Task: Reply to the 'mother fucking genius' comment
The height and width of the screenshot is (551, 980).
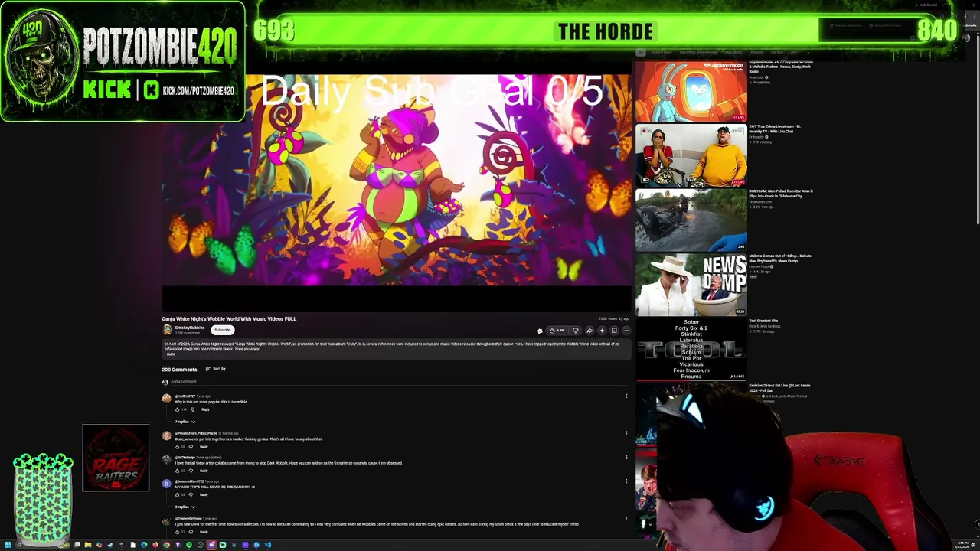Action: click(x=204, y=447)
